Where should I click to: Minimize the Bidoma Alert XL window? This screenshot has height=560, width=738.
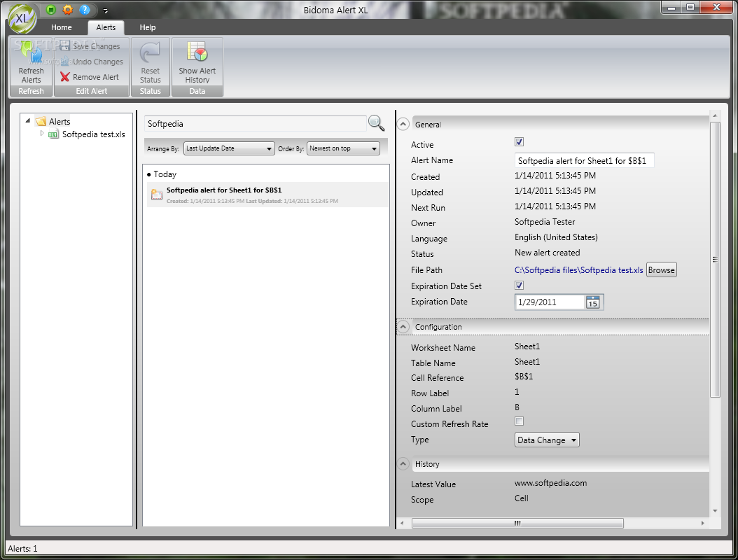pos(671,7)
